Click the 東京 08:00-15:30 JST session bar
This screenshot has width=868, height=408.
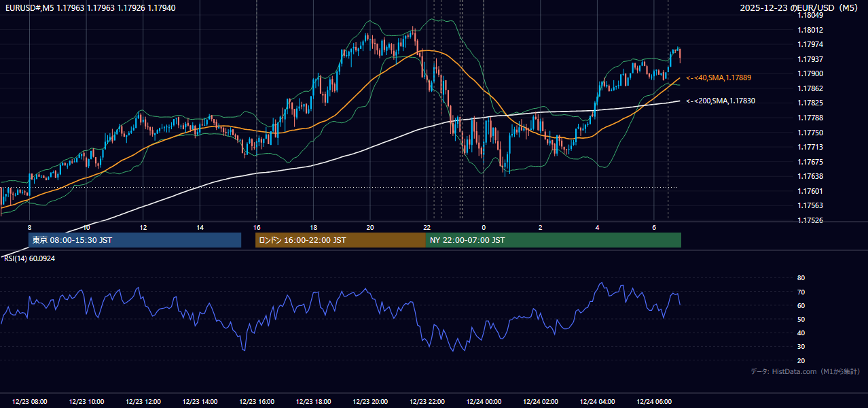pos(134,240)
